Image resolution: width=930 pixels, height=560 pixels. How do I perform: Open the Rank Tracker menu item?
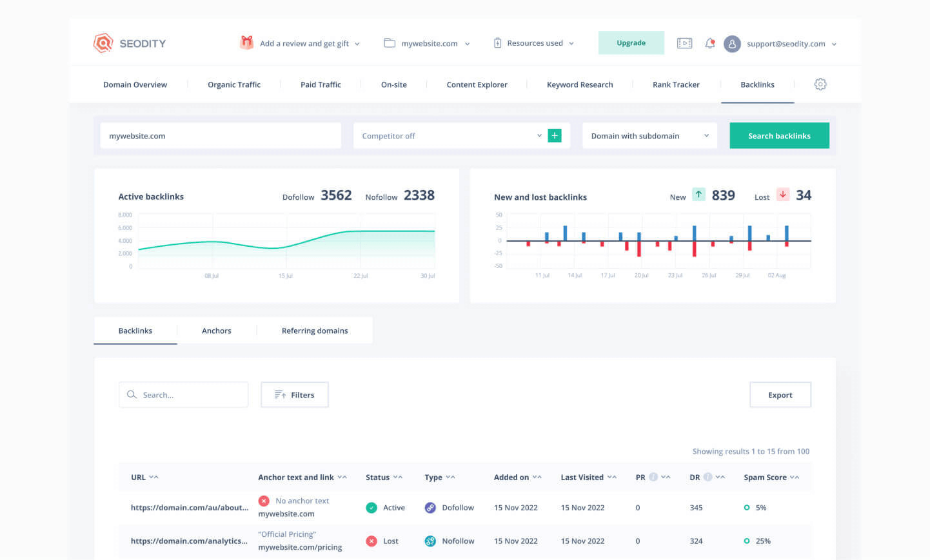tap(675, 84)
